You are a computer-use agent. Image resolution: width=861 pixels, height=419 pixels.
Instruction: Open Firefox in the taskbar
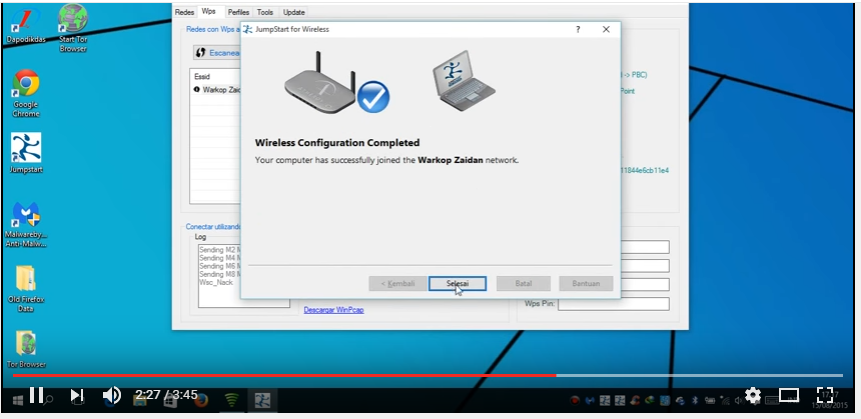[x=201, y=401]
